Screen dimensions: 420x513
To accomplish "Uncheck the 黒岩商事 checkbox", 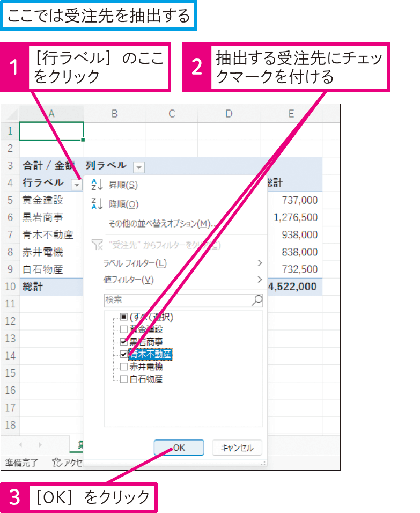I will tap(124, 342).
